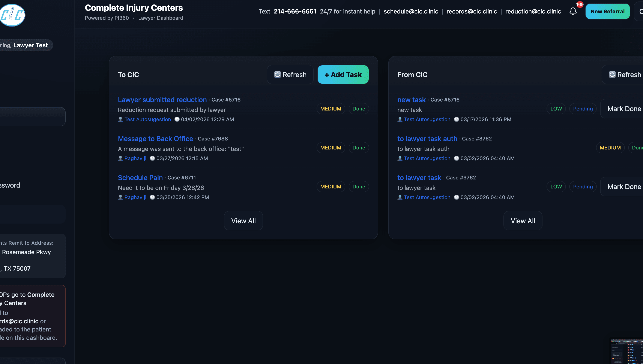Click Done badge on Lawyer submitted reduction
The width and height of the screenshot is (643, 364).
point(359,109)
